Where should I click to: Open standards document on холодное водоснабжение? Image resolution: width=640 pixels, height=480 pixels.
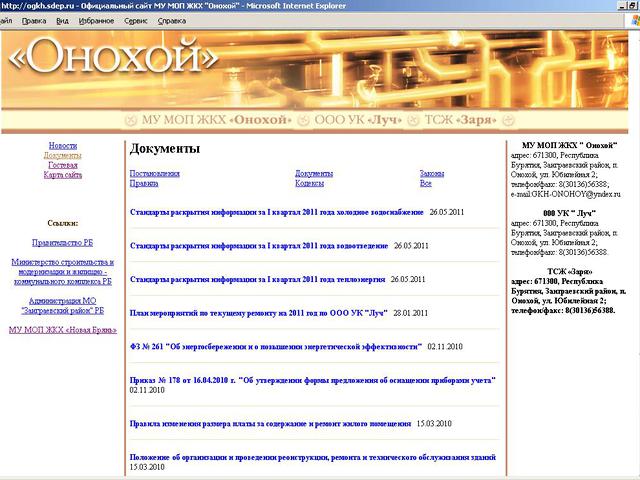point(276,212)
